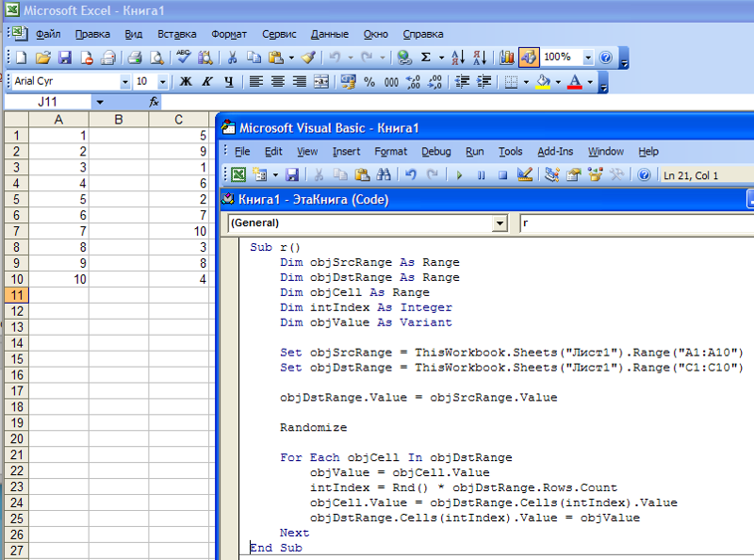Apply percent style formatting
754x560 pixels.
[x=369, y=82]
